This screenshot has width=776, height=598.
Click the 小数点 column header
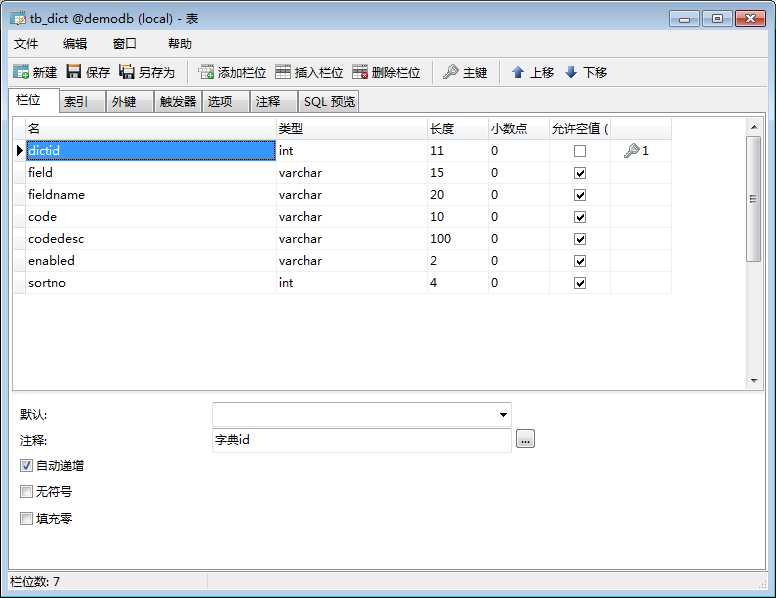click(x=519, y=129)
